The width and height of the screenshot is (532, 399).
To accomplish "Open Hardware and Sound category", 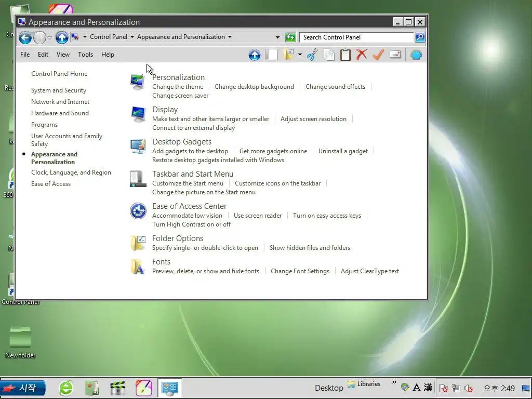I will pyautogui.click(x=60, y=113).
